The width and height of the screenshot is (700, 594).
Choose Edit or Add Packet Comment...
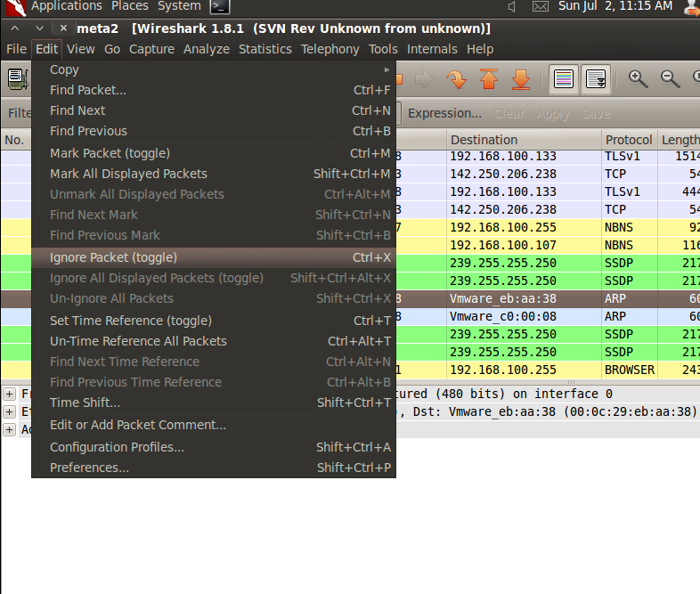(x=214, y=426)
